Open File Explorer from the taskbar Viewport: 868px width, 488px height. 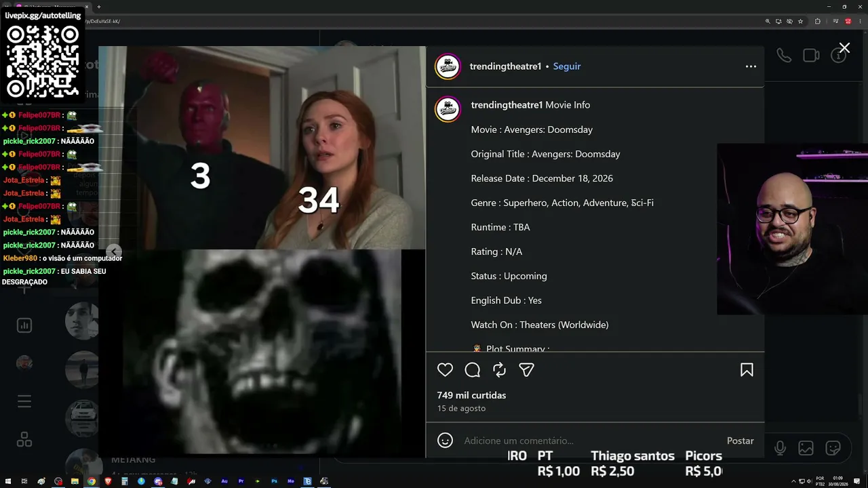[75, 481]
